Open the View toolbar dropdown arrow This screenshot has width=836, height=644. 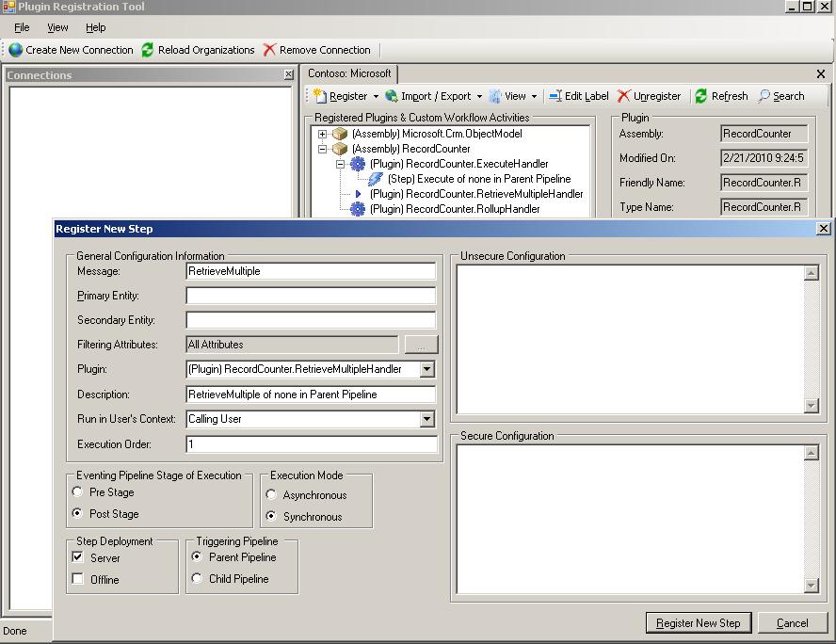click(534, 96)
